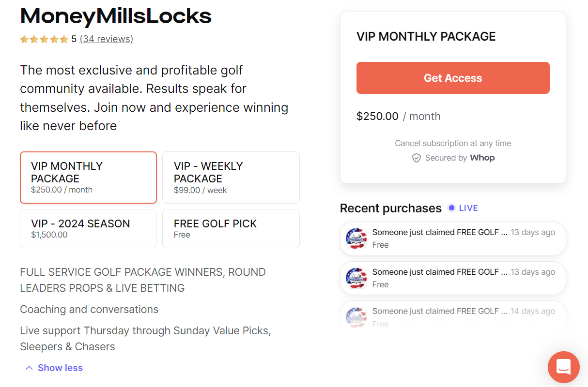Click the first star in the rating
The height and width of the screenshot is (387, 588).
click(24, 39)
